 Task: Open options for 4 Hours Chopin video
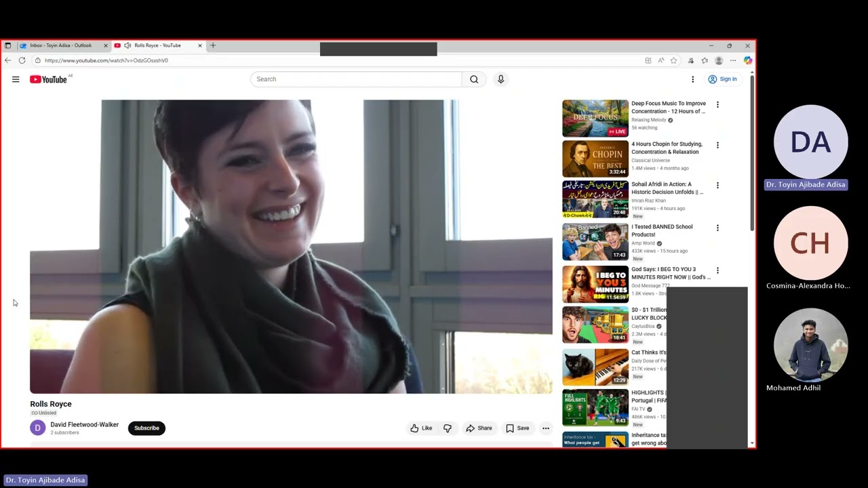point(717,145)
